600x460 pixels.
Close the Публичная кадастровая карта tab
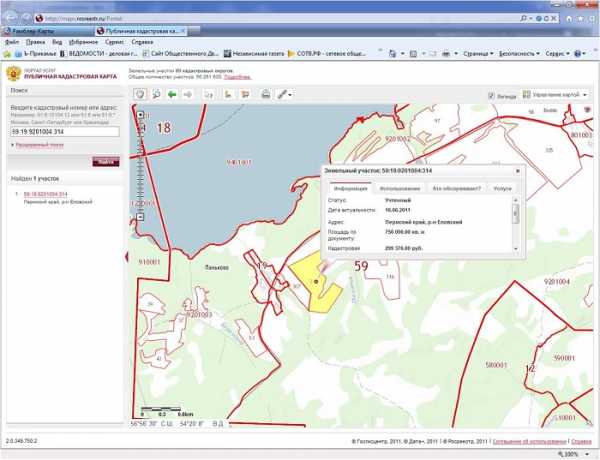[x=183, y=31]
